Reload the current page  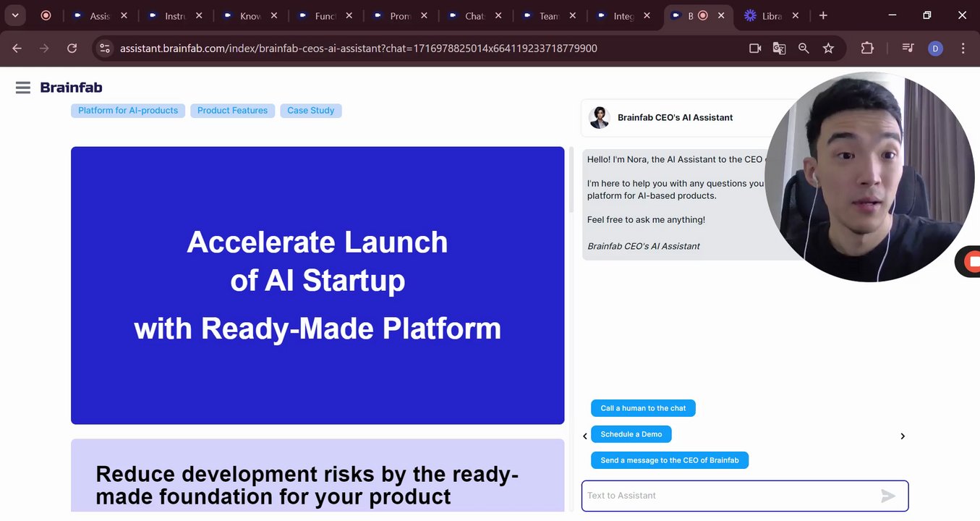click(x=72, y=48)
